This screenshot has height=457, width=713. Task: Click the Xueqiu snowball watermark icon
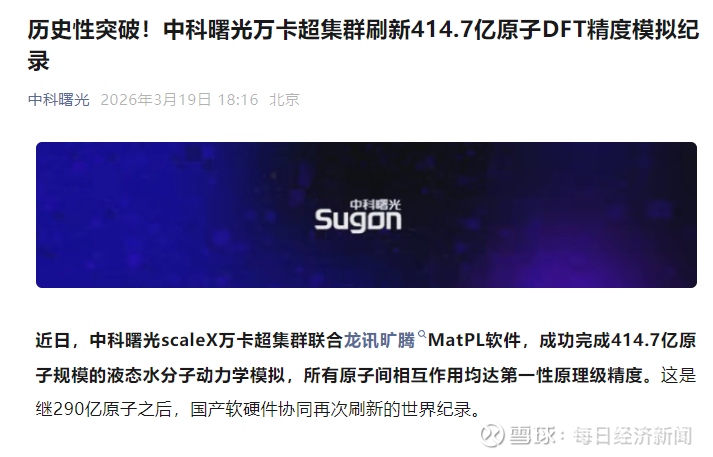click(x=492, y=435)
